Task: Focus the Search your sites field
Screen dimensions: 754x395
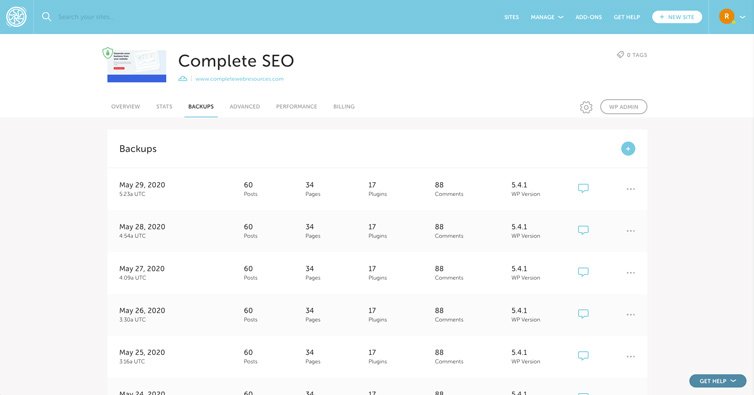Action: 86,17
